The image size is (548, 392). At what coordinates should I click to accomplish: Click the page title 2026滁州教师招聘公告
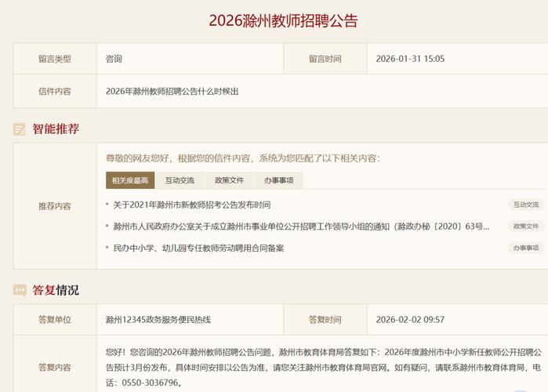pyautogui.click(x=283, y=20)
